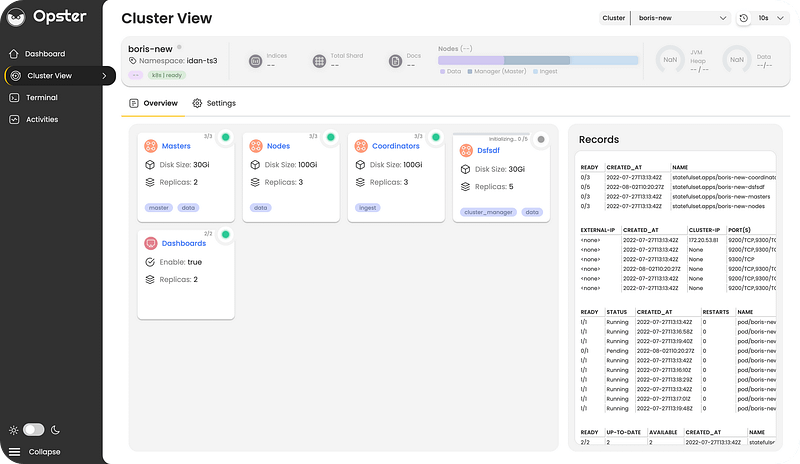Open the Cluster boris-new dropdown
Screen dimensions: 800x464
(682, 18)
